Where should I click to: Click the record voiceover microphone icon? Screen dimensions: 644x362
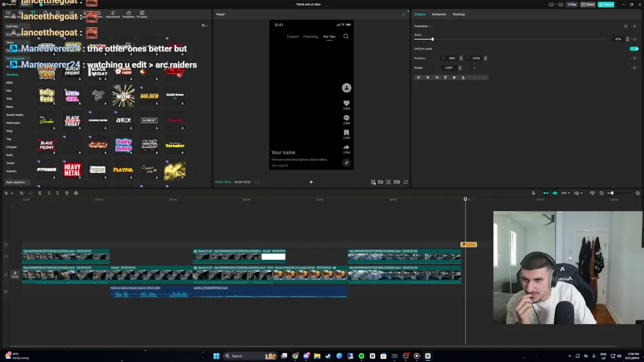[533, 193]
